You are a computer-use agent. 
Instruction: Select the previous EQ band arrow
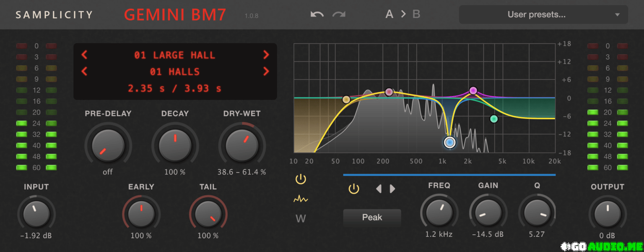[379, 189]
